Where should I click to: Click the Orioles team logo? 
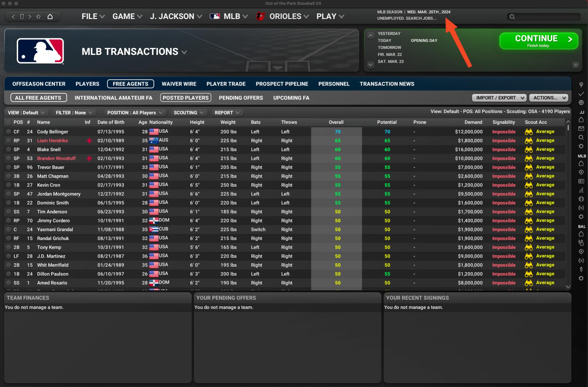261,17
